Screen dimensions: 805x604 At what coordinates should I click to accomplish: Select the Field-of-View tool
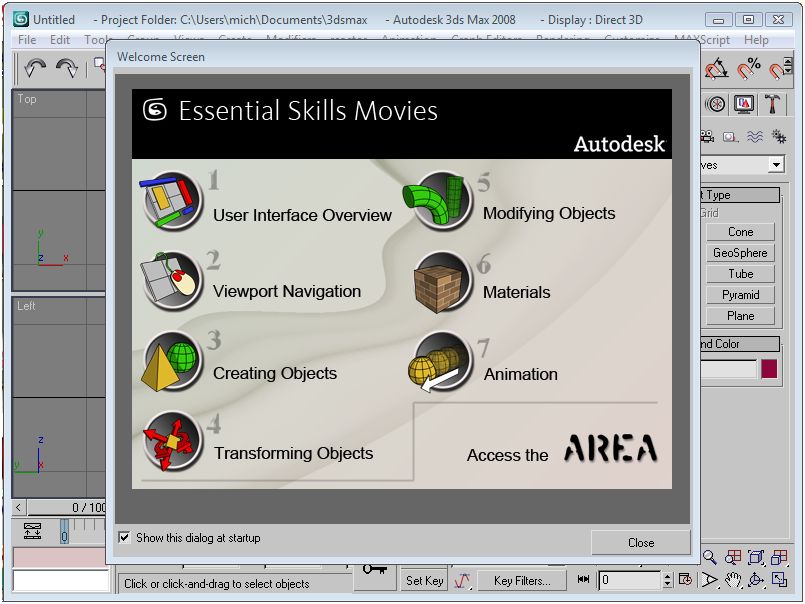click(710, 580)
